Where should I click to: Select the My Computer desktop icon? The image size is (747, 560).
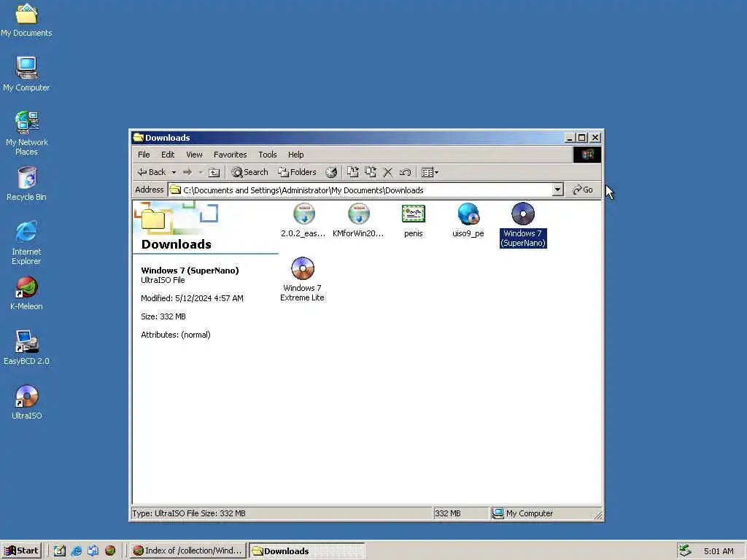[x=26, y=74]
